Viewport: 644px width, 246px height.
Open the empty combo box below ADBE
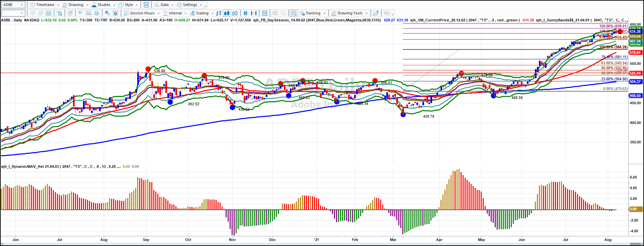13,13
